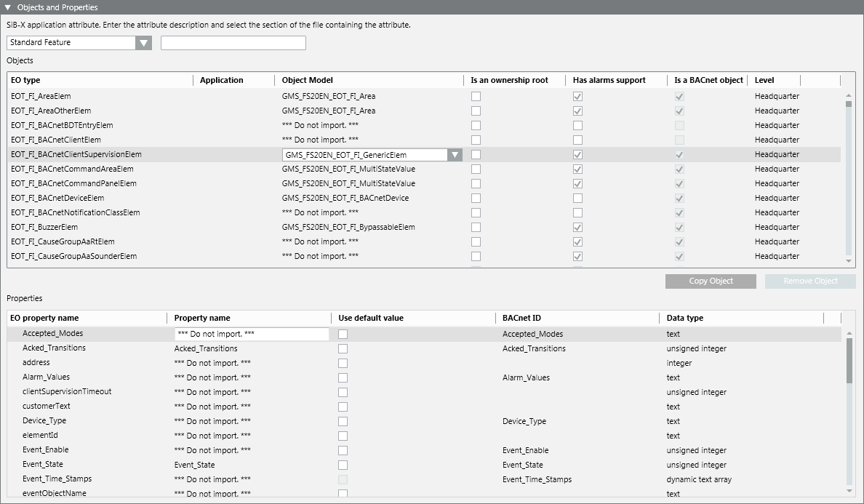Click the Object Model column header
864x504 pixels.
click(x=307, y=80)
